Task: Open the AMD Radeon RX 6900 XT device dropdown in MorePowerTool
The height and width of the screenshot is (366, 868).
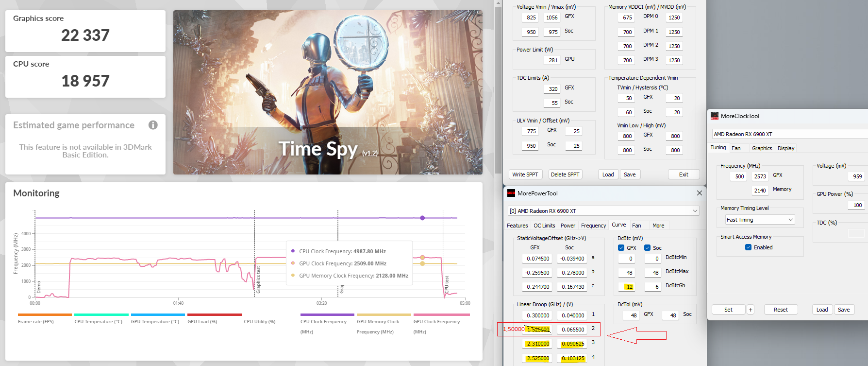Action: click(x=603, y=211)
